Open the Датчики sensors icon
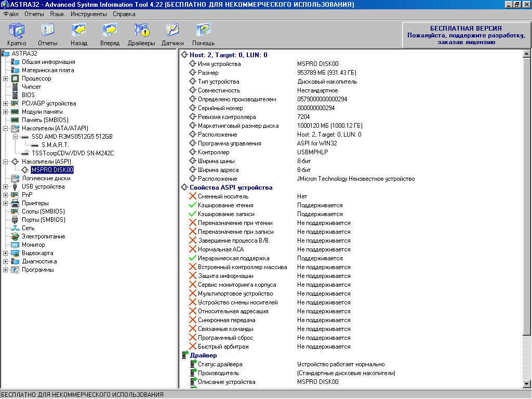The width and height of the screenshot is (532, 399). click(172, 34)
